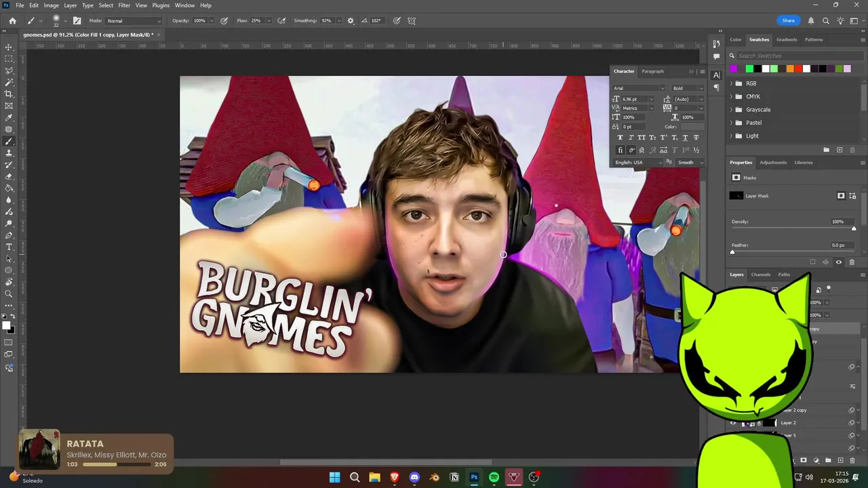
Task: Click the Character panel text Color box
Action: point(692,127)
